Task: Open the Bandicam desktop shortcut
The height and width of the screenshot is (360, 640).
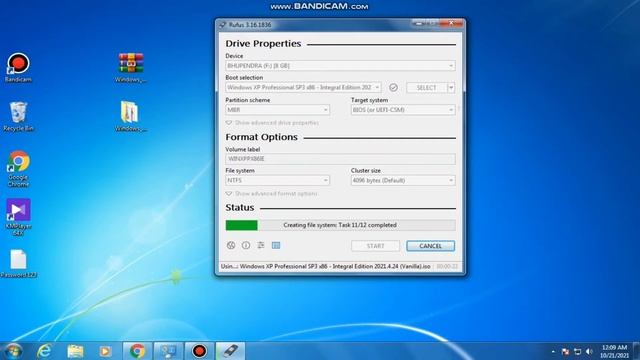Action: tap(18, 67)
